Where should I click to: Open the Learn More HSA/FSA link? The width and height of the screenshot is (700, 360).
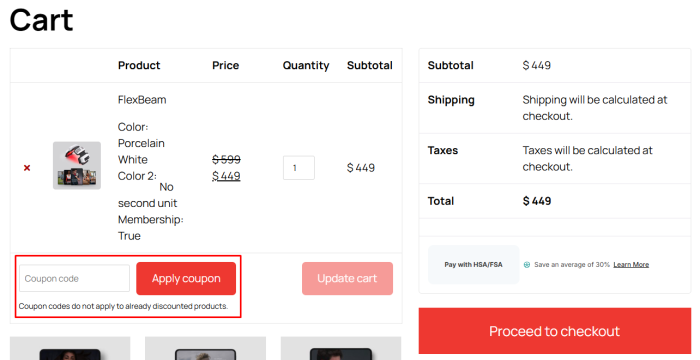[631, 264]
